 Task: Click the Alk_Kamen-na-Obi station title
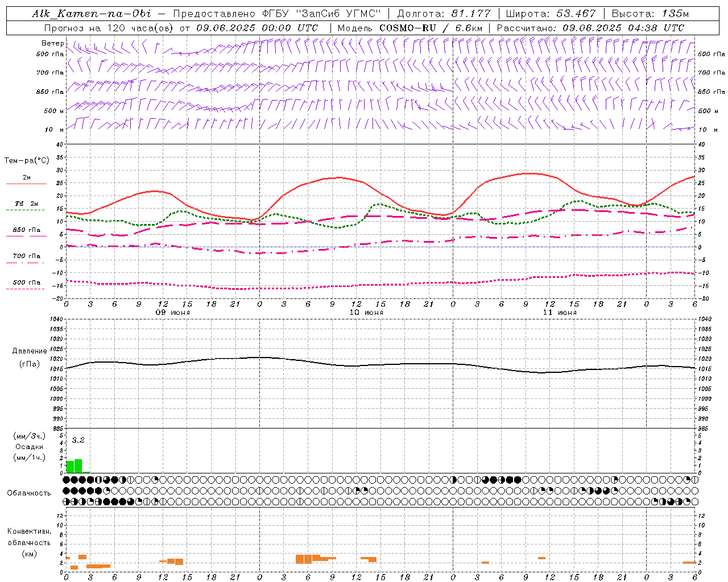click(x=92, y=14)
